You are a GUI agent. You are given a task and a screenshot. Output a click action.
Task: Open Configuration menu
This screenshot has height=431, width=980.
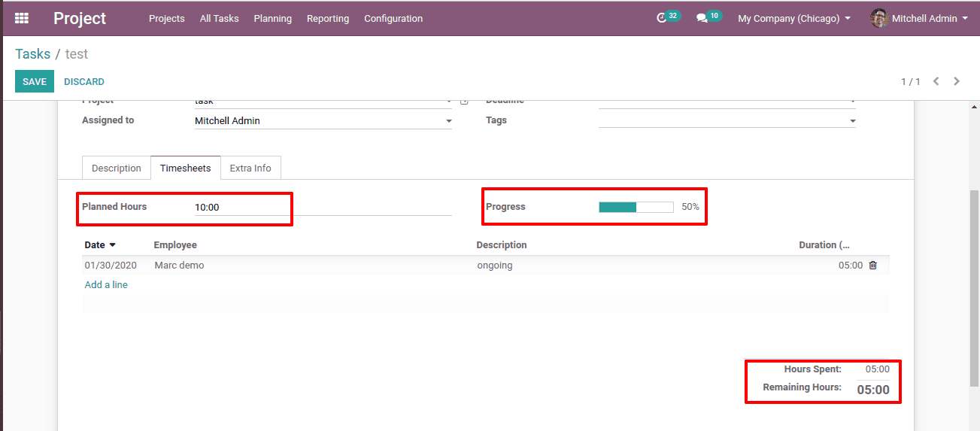click(x=393, y=18)
